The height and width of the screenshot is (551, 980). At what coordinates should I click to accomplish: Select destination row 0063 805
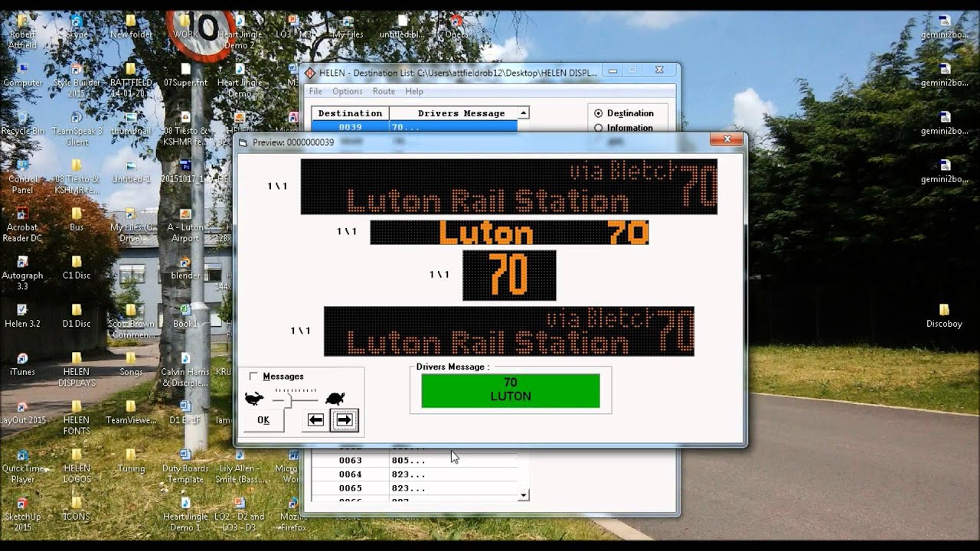click(x=414, y=461)
